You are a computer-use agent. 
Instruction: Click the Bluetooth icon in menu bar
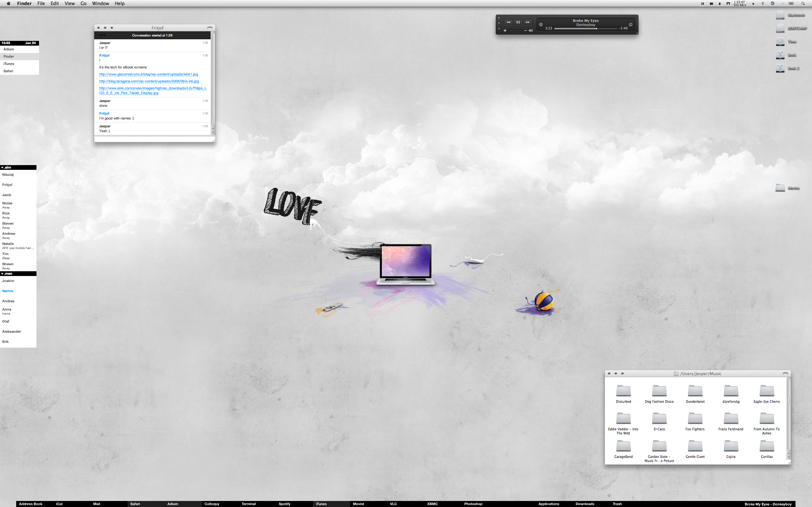[762, 3]
